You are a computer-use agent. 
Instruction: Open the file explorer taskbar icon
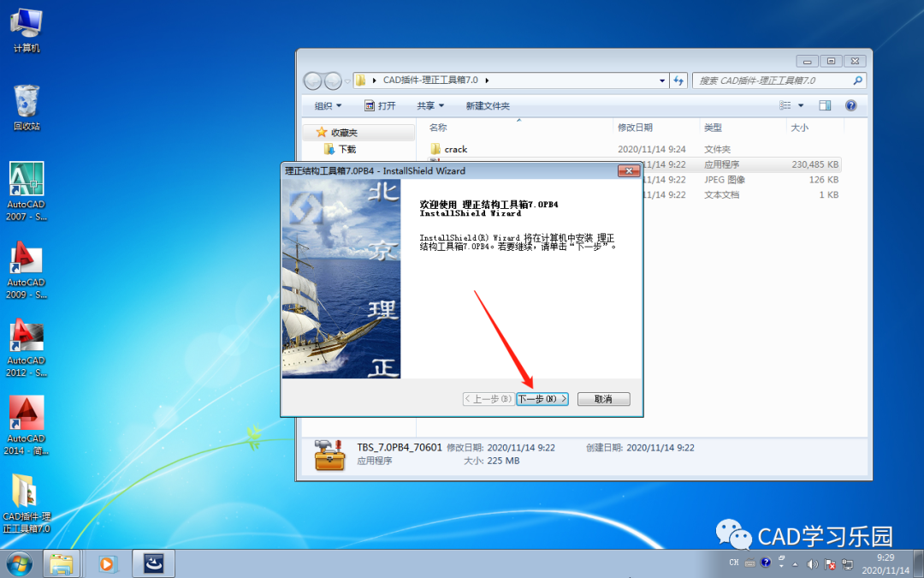62,563
